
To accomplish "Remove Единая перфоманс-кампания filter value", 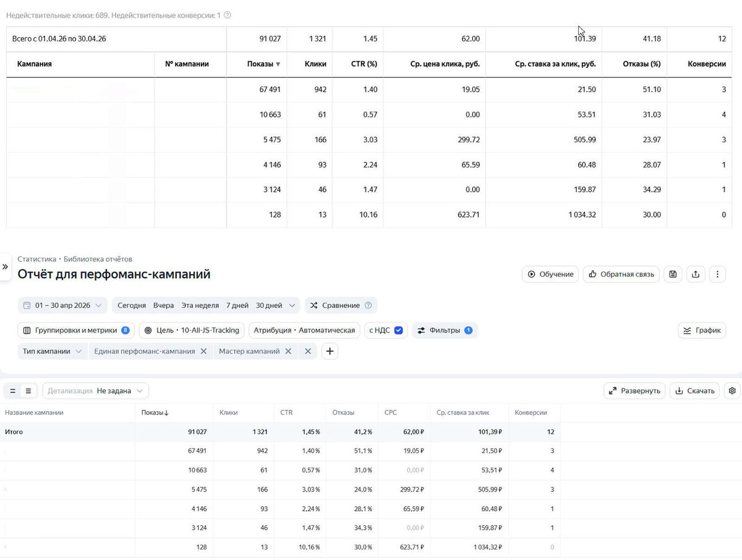I will 203,351.
